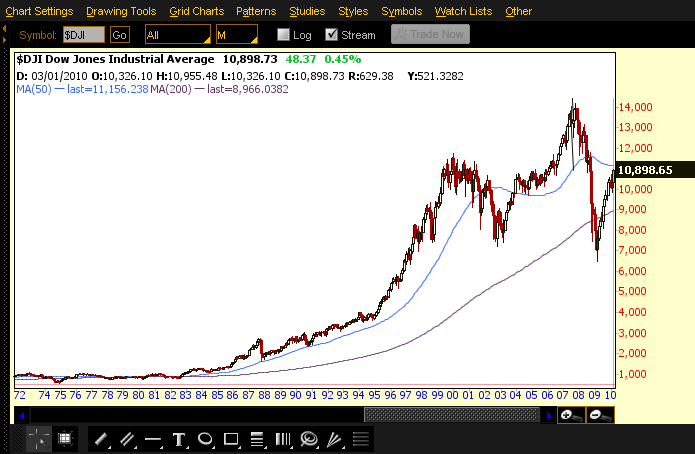Toggle the Stream checkbox
695x454 pixels.
click(x=331, y=35)
